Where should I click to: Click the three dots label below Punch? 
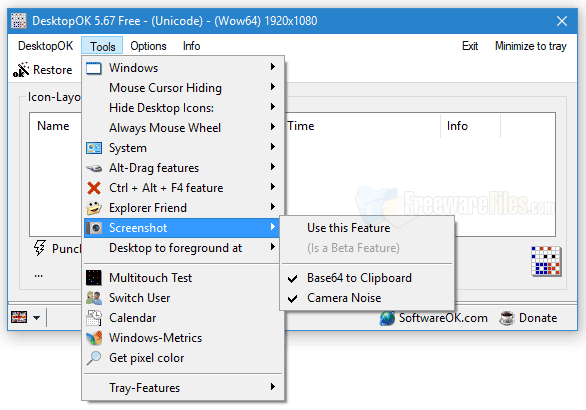(38, 276)
